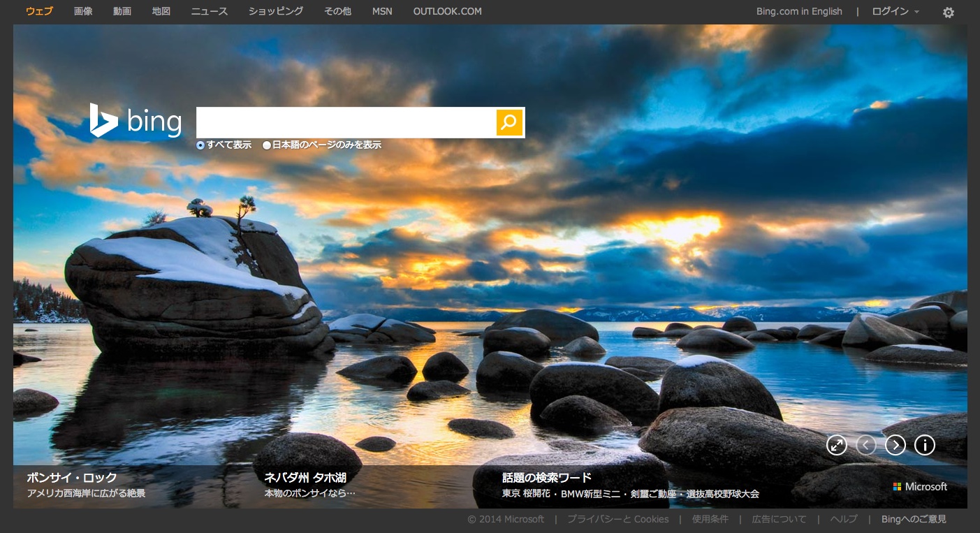Open settings via the gear icon

click(948, 13)
